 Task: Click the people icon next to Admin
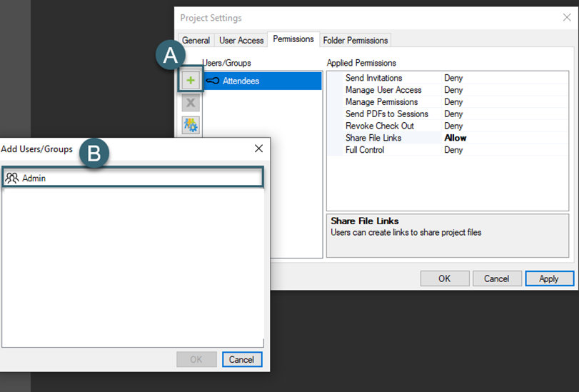[12, 178]
